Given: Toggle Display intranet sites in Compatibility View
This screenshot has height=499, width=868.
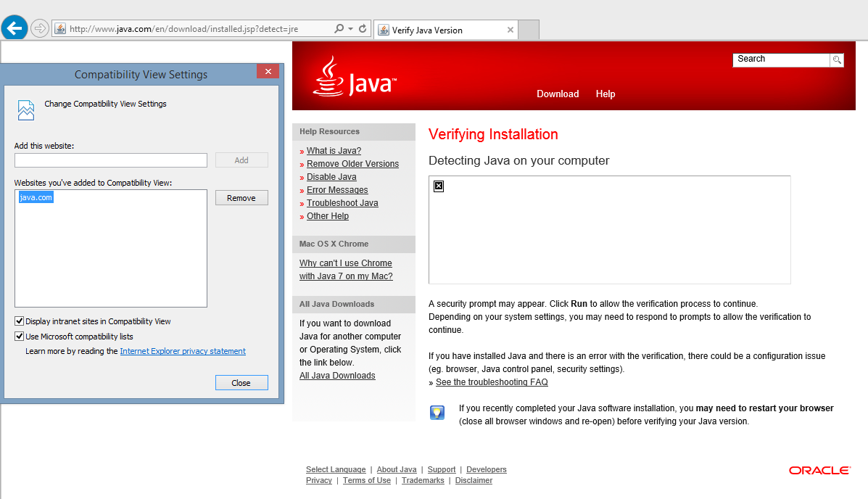Looking at the screenshot, I should (x=20, y=321).
